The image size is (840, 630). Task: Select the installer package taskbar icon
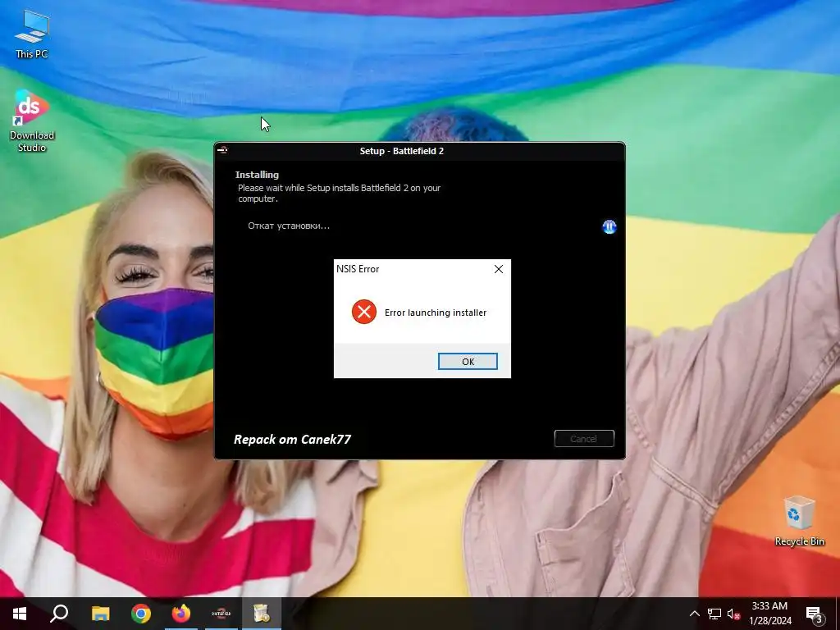[x=262, y=614]
